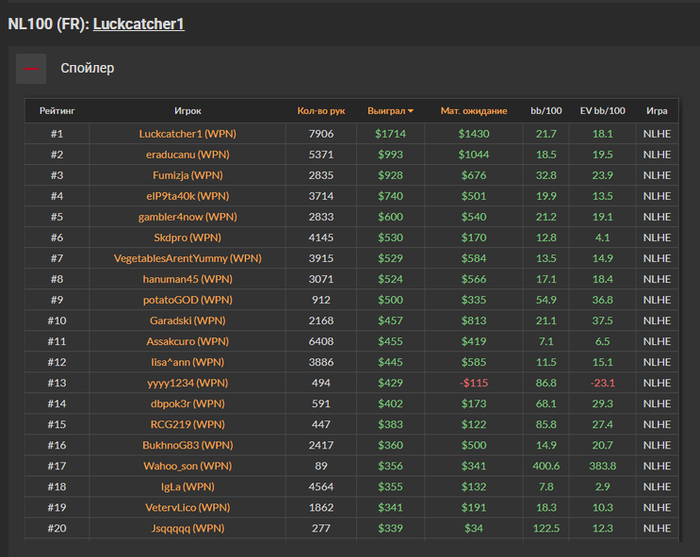Open player potatoGOD (WPN)
Image resolution: width=700 pixels, height=557 pixels.
point(188,300)
